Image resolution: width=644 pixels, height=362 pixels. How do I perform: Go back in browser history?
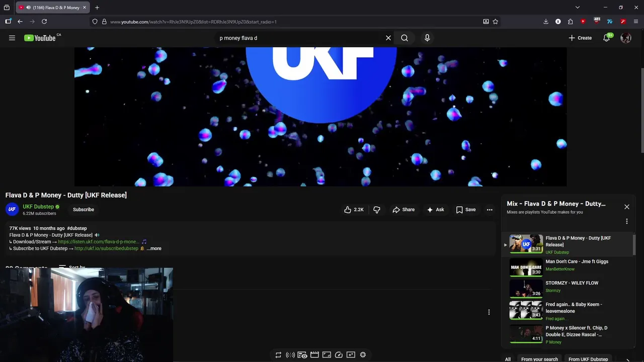pos(20,22)
